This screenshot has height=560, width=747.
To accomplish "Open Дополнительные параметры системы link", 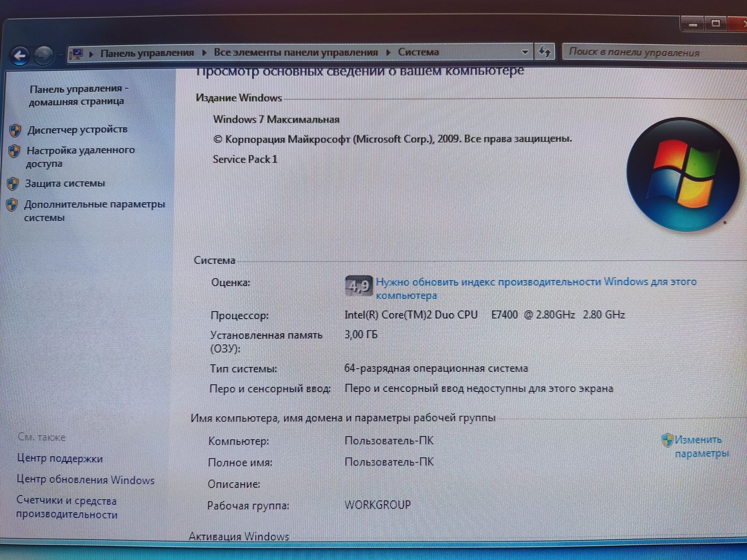I will 94,211.
